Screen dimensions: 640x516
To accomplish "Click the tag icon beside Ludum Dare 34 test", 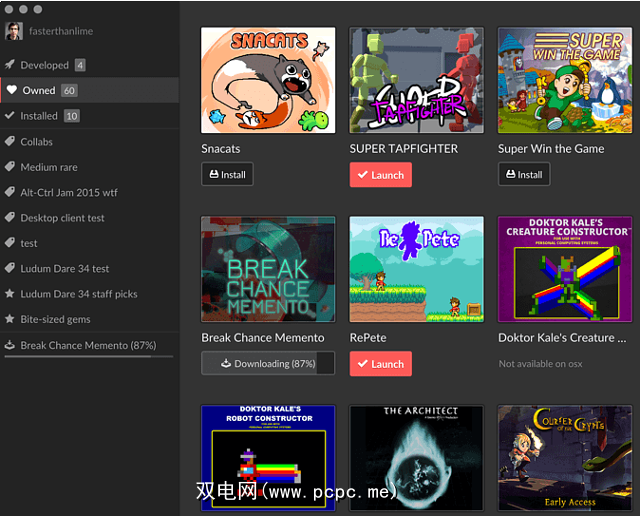I will tap(10, 268).
